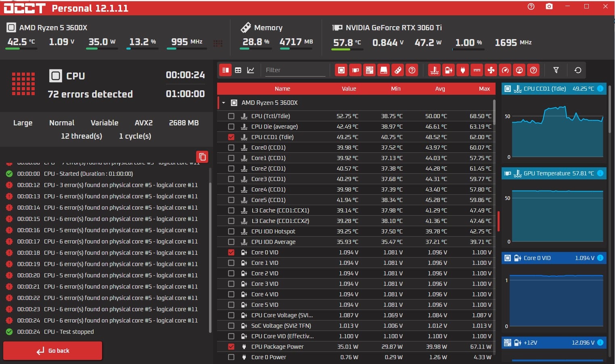Sort by the Name column header
Screen dimensions: 615x364
[282, 89]
